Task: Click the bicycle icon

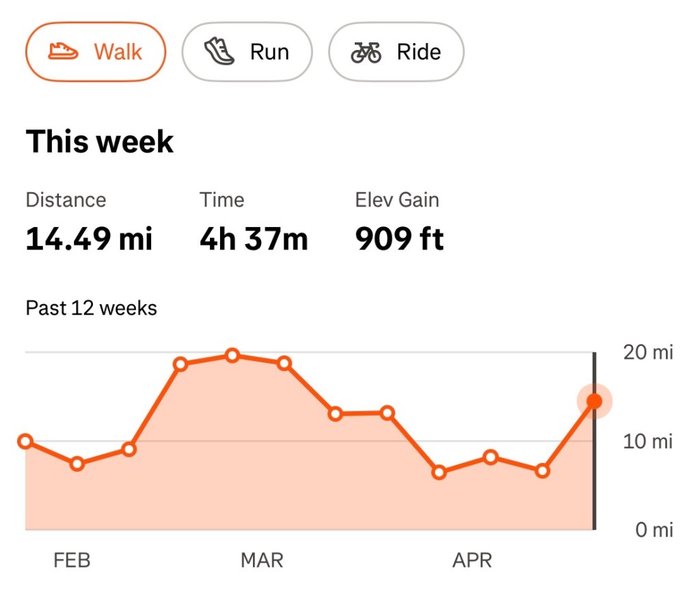Action: tap(366, 52)
